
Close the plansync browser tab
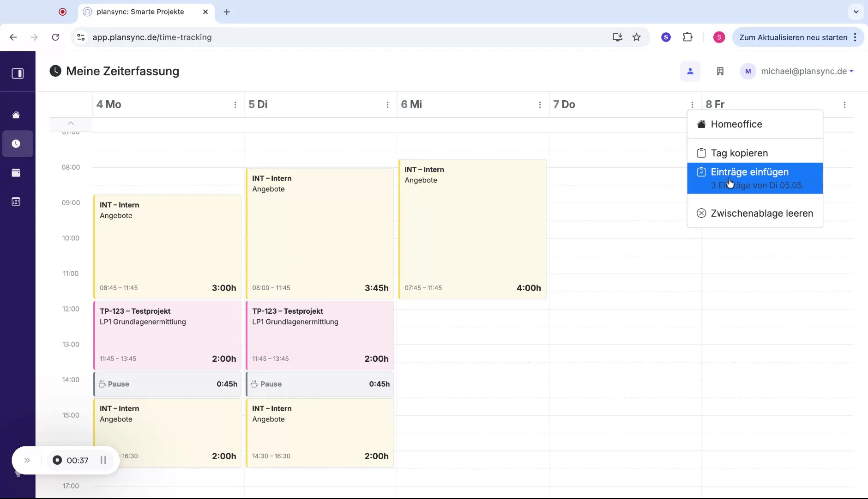(x=205, y=12)
